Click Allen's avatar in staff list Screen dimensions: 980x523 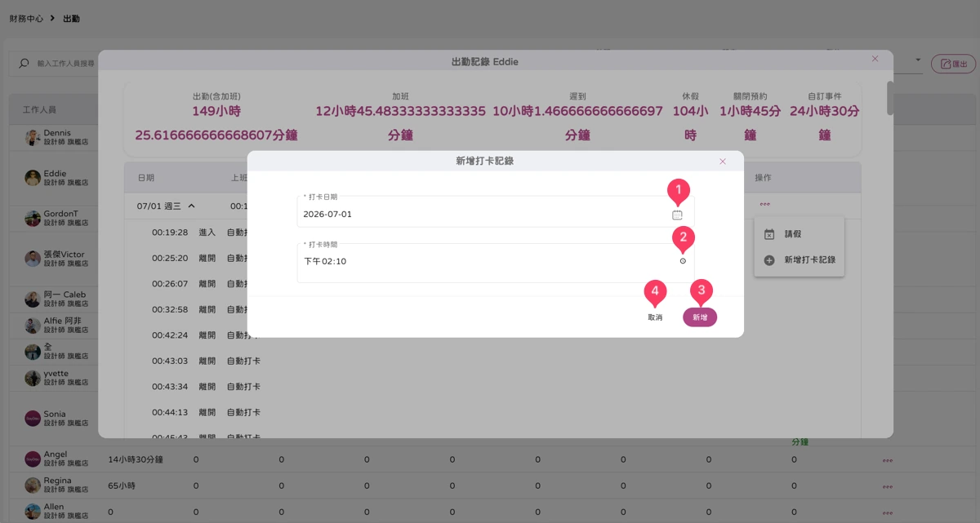(33, 512)
